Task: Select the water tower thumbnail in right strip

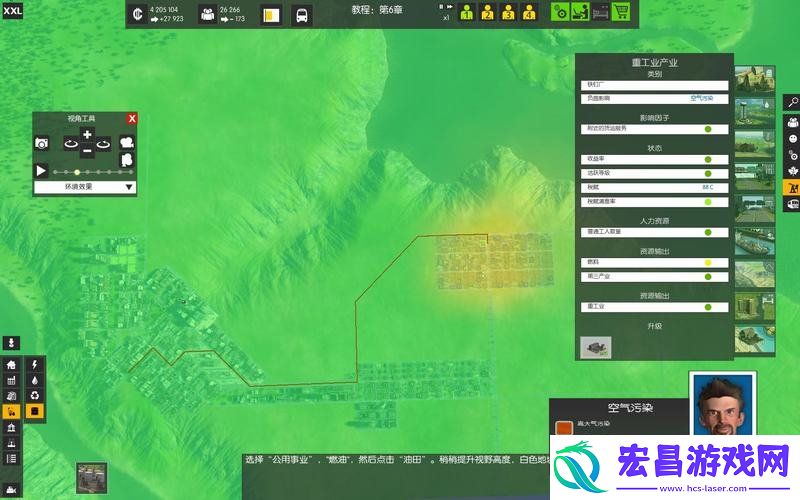Action: (755, 112)
